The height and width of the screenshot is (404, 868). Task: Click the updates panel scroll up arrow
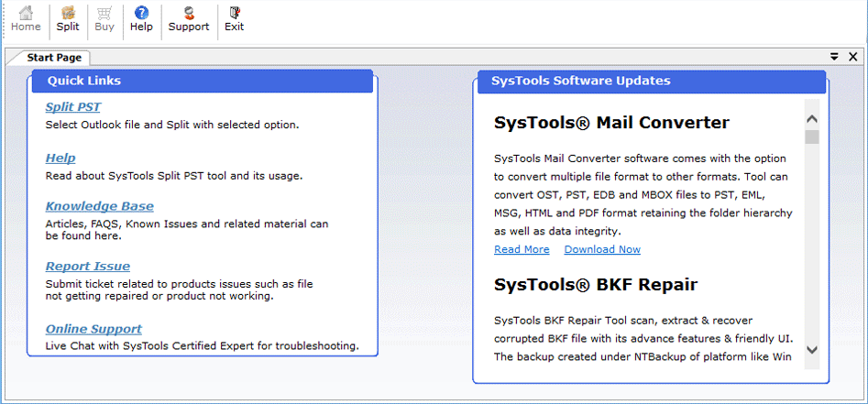[x=812, y=119]
